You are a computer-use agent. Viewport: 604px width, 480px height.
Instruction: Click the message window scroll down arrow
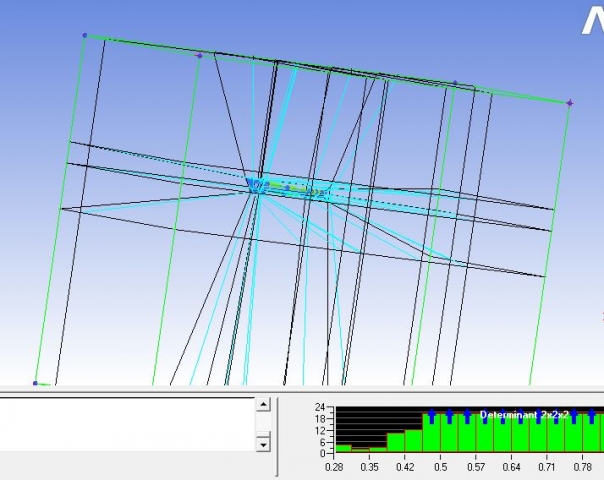point(263,443)
